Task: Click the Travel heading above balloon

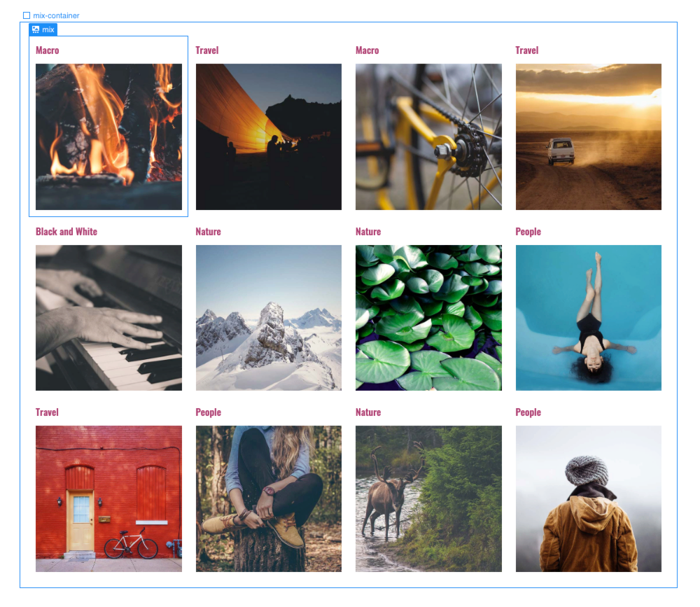Action: coord(207,50)
